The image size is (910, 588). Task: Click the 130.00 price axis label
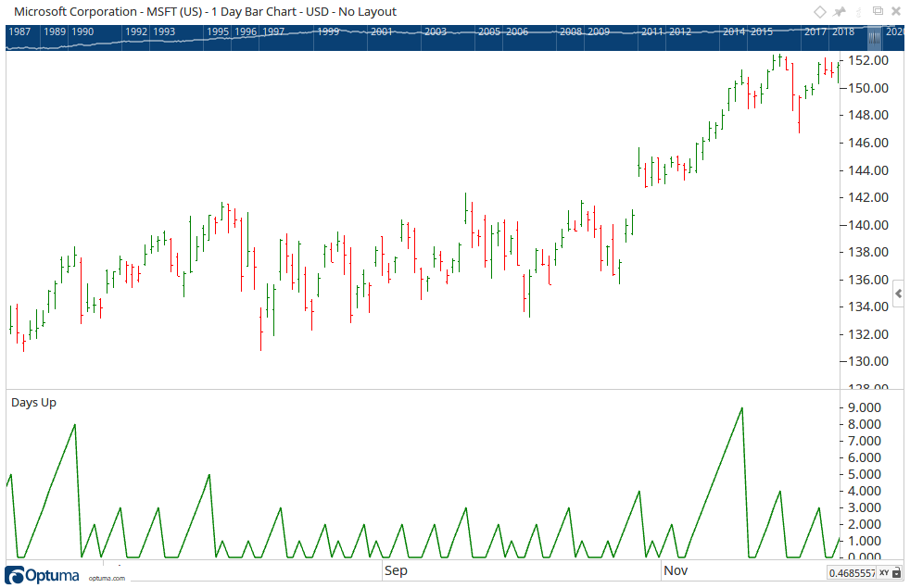pyautogui.click(x=868, y=361)
